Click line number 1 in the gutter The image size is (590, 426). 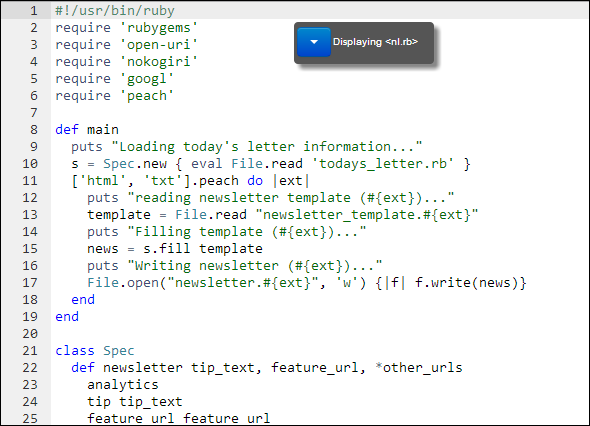(x=33, y=11)
